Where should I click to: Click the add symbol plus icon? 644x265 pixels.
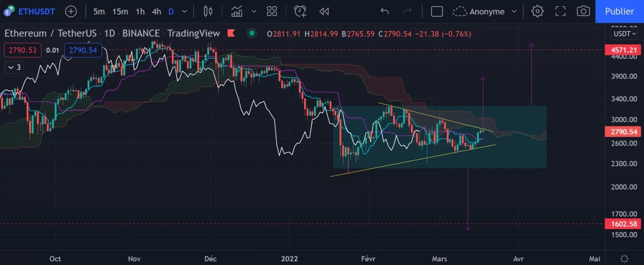[71, 11]
